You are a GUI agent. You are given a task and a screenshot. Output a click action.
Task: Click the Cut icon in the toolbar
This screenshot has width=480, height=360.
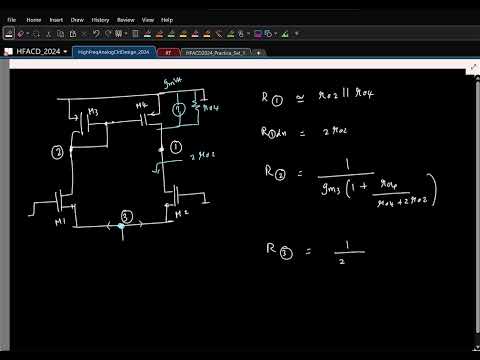(x=49, y=34)
